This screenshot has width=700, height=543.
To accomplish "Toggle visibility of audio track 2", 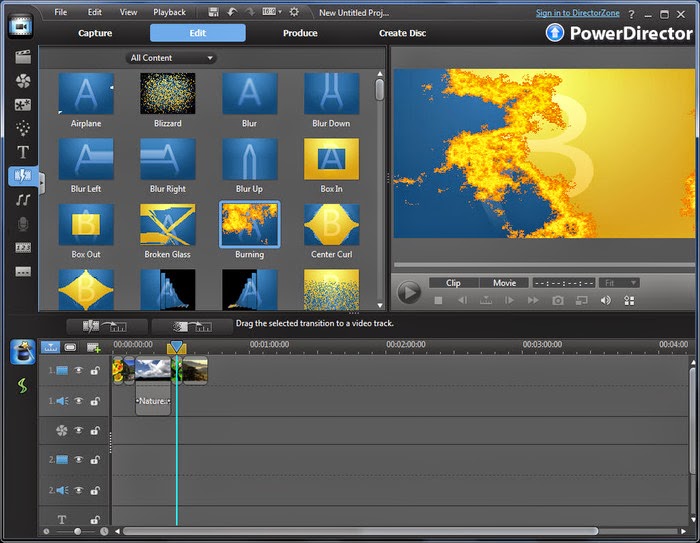I will [79, 490].
